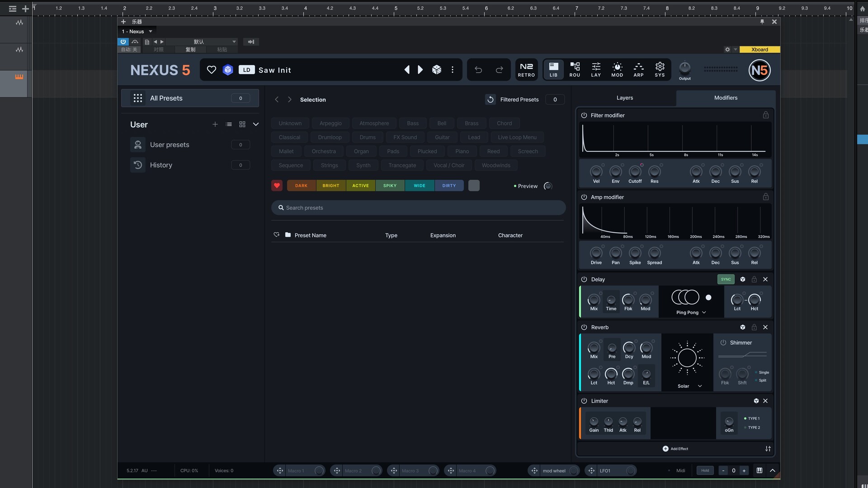Click the Output knob

tap(685, 68)
